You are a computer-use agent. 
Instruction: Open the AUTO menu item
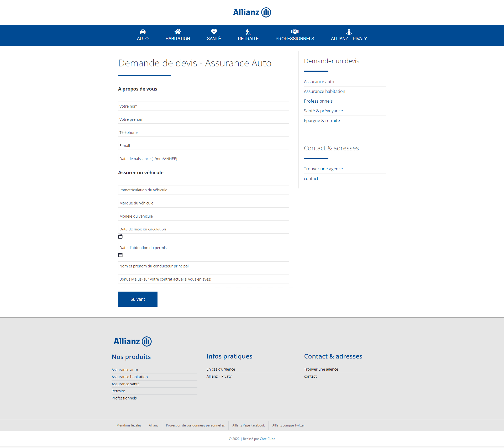coord(143,39)
